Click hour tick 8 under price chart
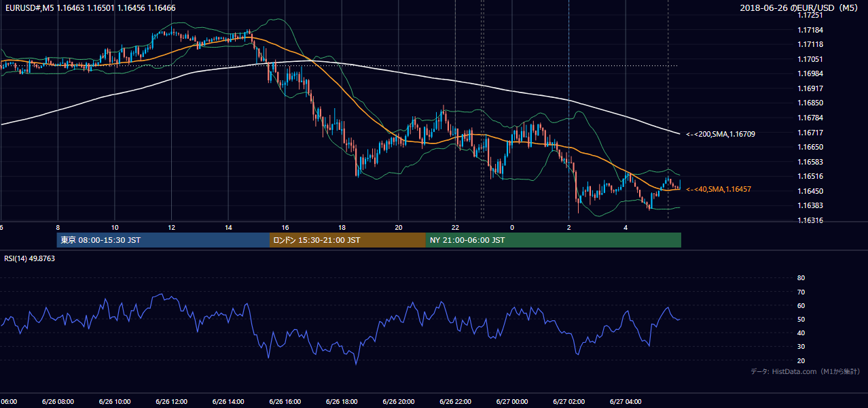 [58, 227]
